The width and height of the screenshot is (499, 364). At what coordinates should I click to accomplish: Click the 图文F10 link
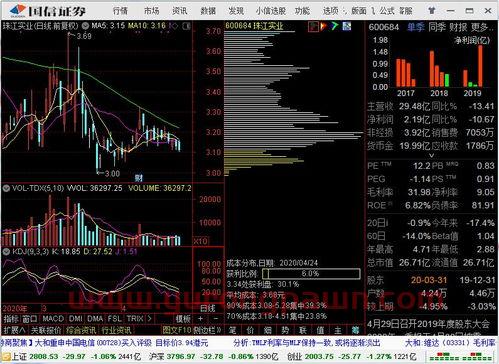177,330
